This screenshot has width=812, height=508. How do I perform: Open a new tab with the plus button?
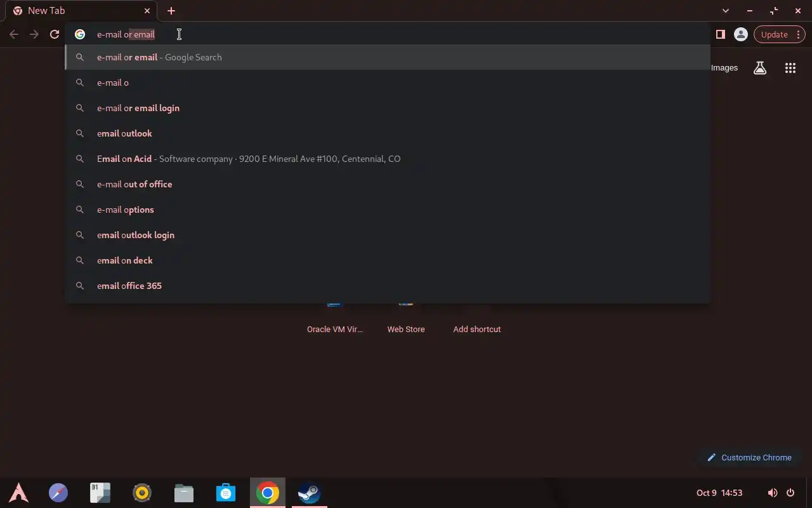pos(171,11)
